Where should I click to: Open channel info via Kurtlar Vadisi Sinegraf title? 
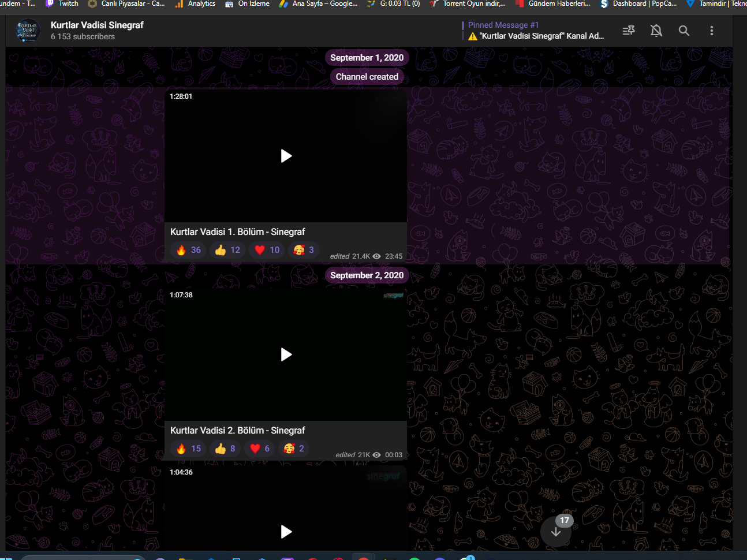[97, 25]
